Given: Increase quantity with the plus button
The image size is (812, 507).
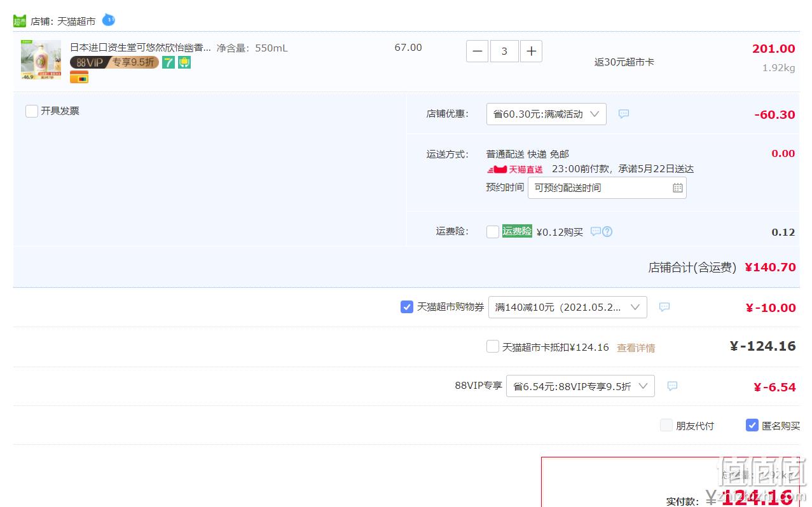Looking at the screenshot, I should (532, 51).
